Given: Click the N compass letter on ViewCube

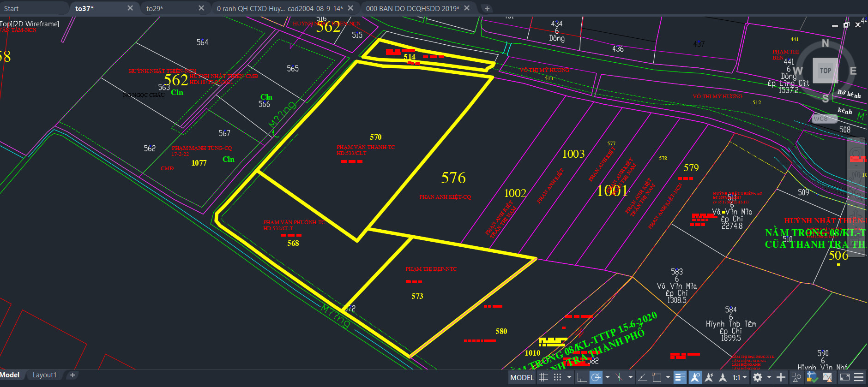Looking at the screenshot, I should point(825,43).
